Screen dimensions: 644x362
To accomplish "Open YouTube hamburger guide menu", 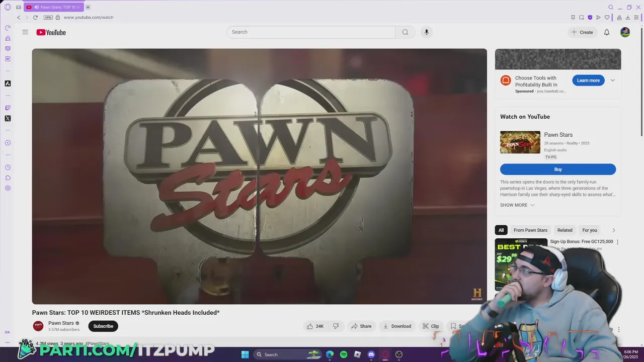I will point(25,32).
